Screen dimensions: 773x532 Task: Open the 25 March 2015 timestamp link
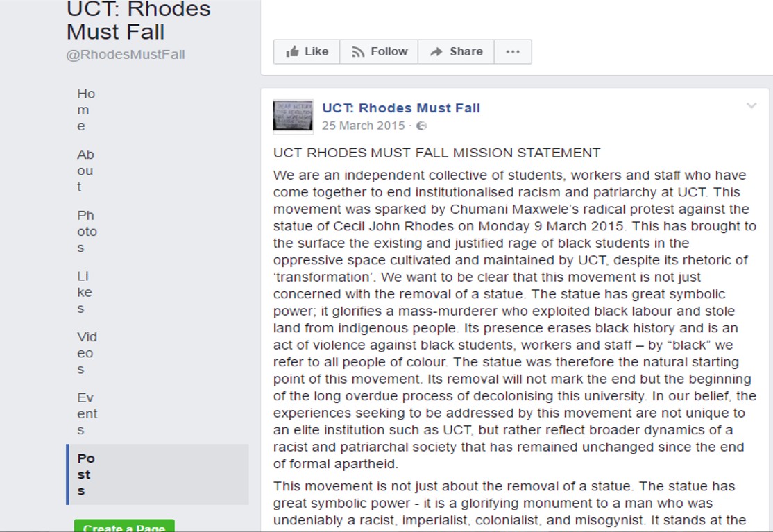(363, 126)
